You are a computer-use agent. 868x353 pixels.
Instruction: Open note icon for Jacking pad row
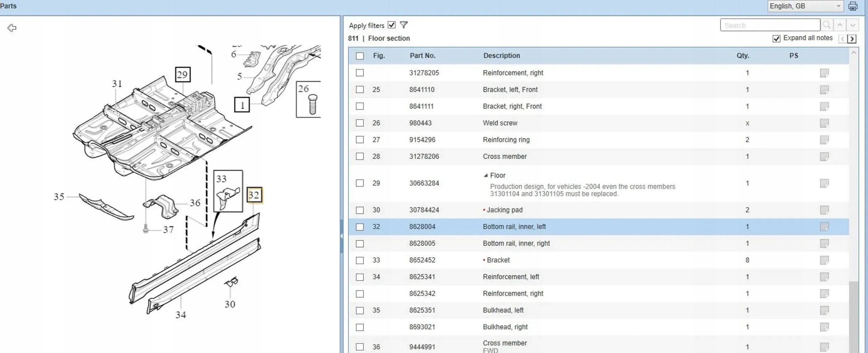(x=824, y=210)
